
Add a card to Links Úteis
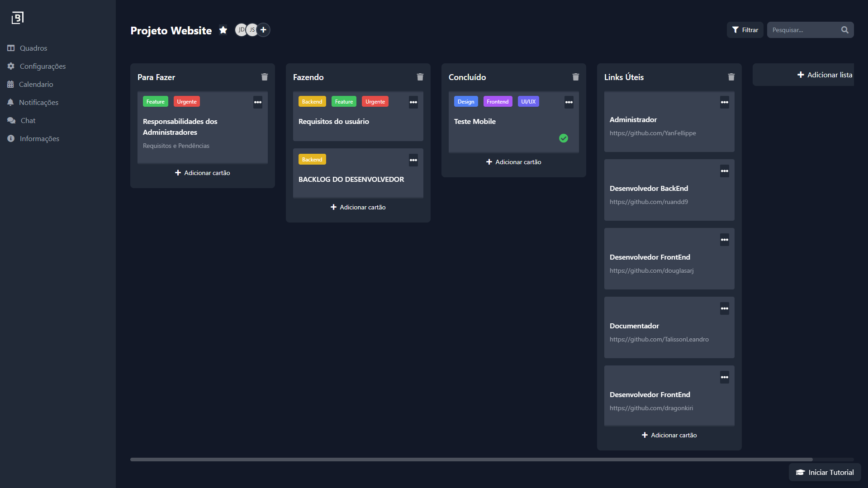(x=669, y=435)
